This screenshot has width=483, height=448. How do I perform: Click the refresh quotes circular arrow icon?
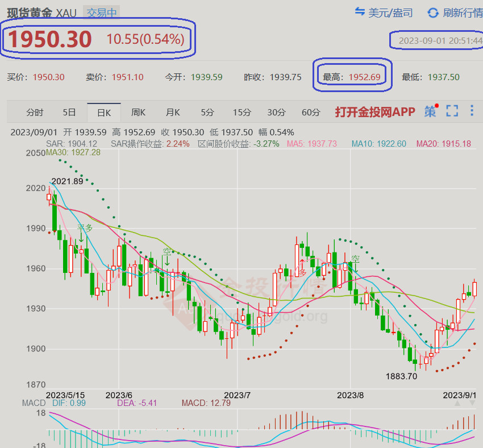coord(433,13)
